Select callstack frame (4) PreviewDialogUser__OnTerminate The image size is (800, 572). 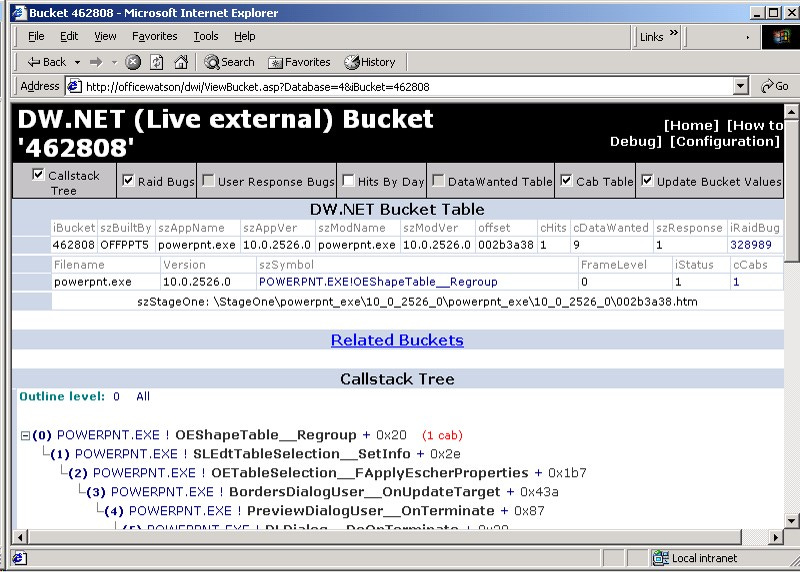pos(370,511)
